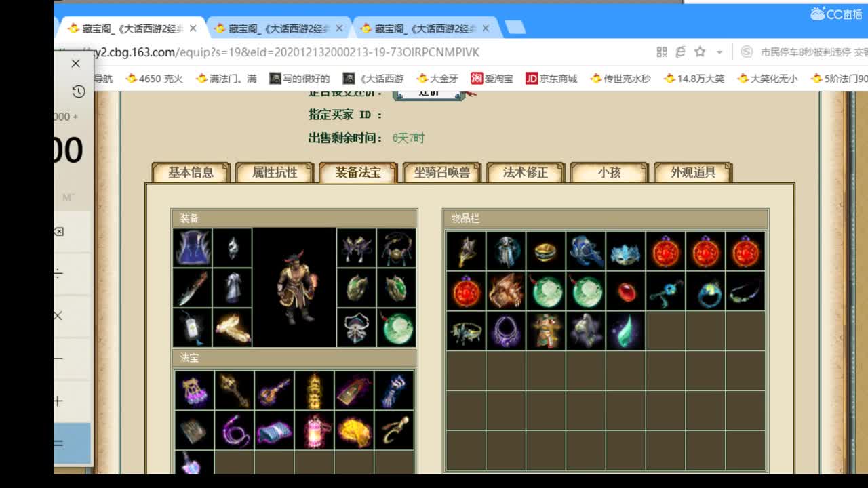Open the 大笑化无小 bookmark
Viewport: 868px width, 488px height.
tap(768, 79)
